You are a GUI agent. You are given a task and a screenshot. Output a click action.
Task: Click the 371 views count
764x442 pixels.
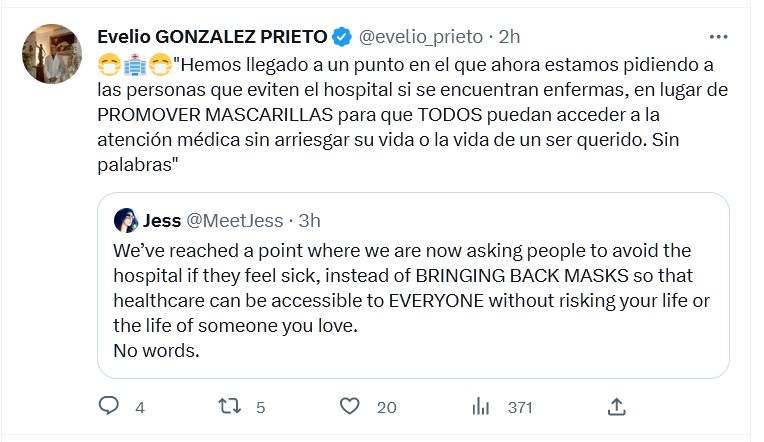tap(519, 407)
